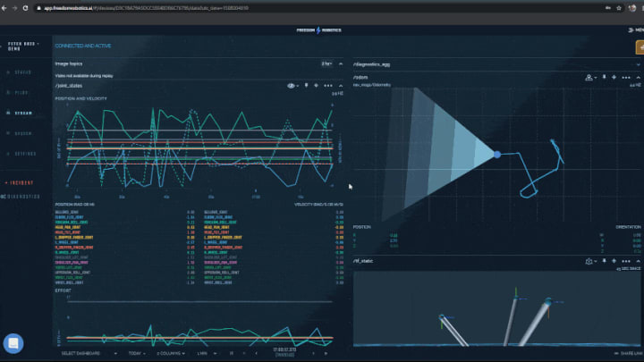This screenshot has width=644, height=362.
Task: Open more options for /tf_static
Action: [x=626, y=261]
